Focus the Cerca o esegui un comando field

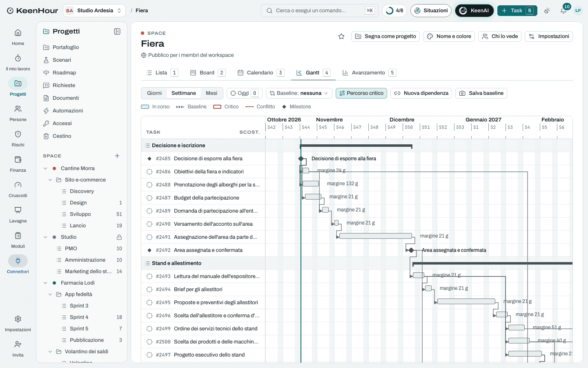point(320,11)
